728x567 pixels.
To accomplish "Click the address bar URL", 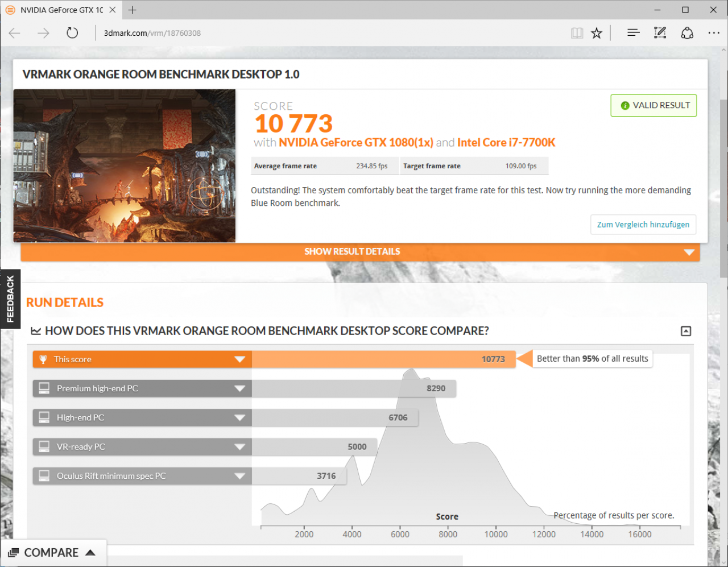I will click(x=152, y=33).
